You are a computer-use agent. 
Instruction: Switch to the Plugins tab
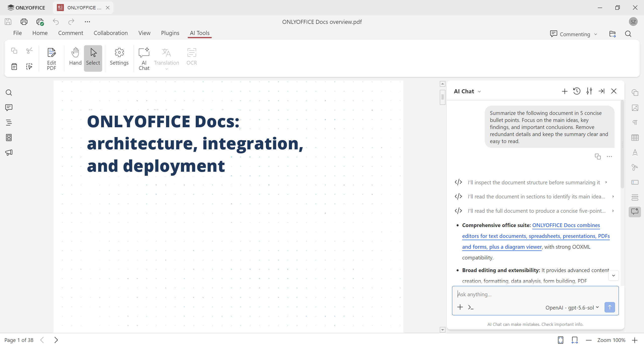click(x=170, y=33)
